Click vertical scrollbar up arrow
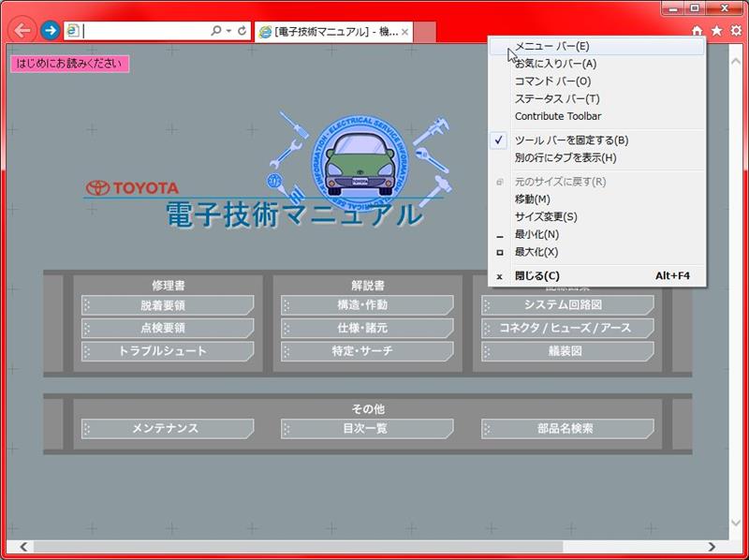The width and height of the screenshot is (749, 560). pyautogui.click(x=736, y=61)
